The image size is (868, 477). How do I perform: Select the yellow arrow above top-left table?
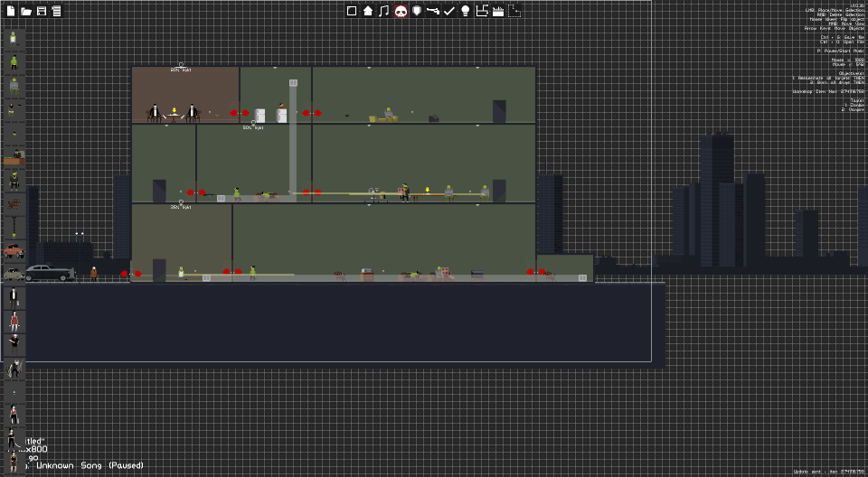(x=174, y=111)
